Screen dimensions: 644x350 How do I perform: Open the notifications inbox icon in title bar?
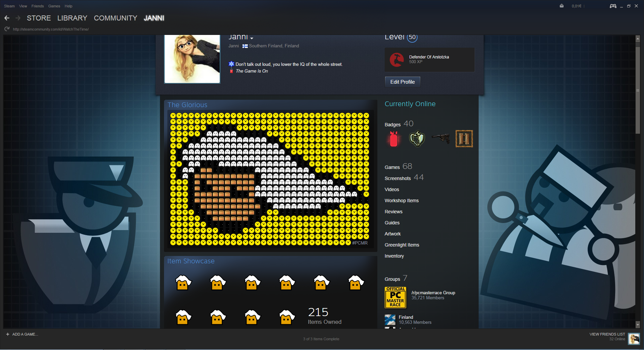tap(561, 6)
